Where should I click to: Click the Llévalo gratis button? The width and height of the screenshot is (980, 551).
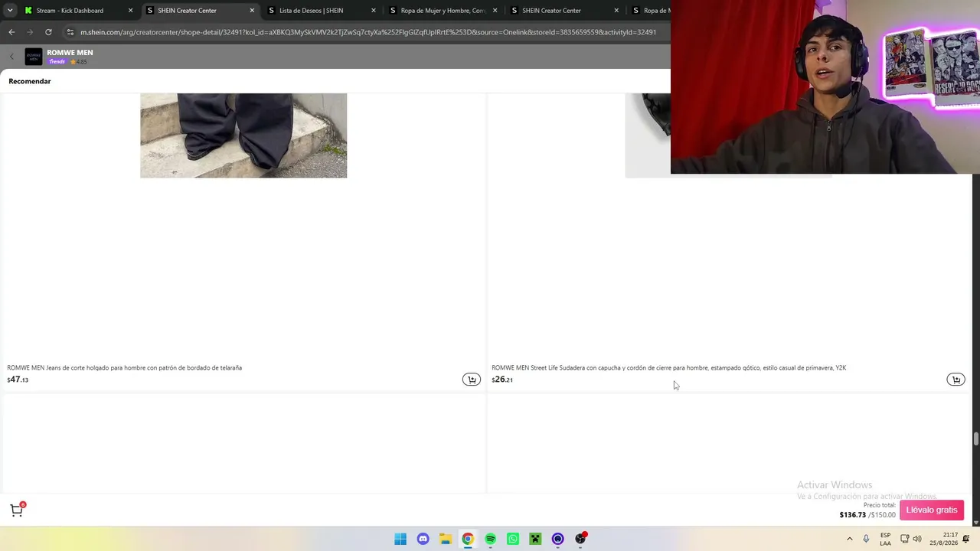click(x=932, y=510)
